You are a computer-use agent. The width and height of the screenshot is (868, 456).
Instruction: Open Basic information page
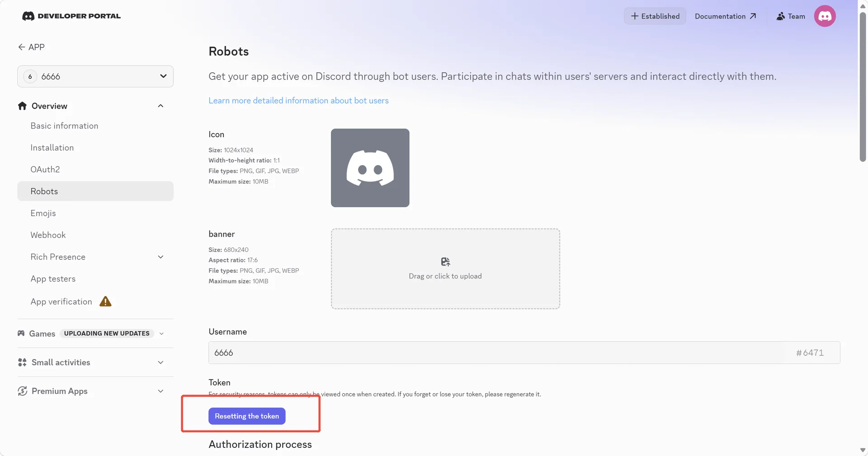pyautogui.click(x=64, y=126)
